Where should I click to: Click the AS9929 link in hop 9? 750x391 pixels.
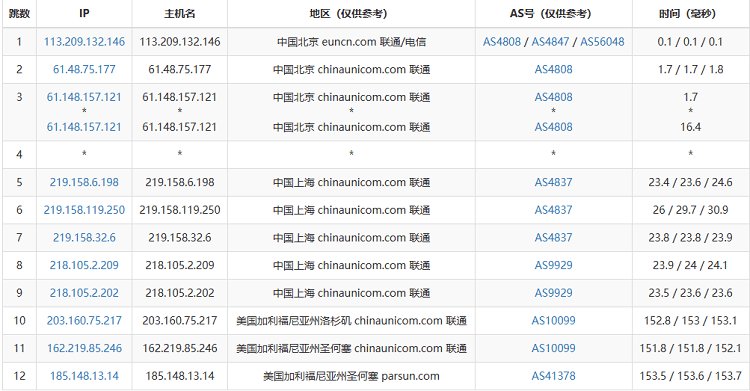pos(553,293)
